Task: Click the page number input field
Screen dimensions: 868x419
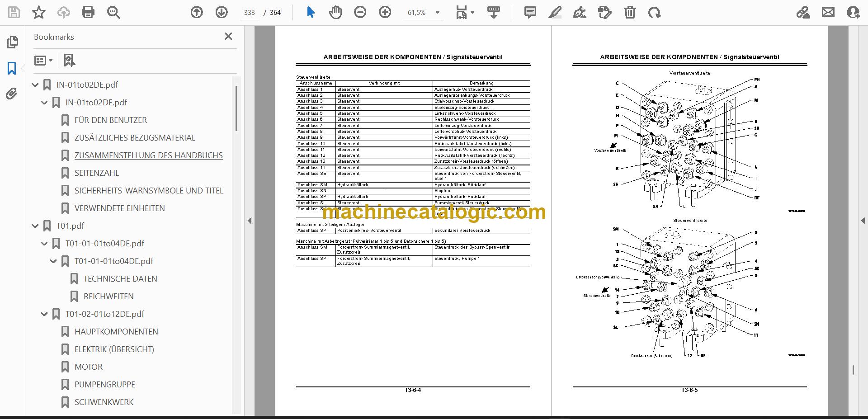Action: [250, 13]
